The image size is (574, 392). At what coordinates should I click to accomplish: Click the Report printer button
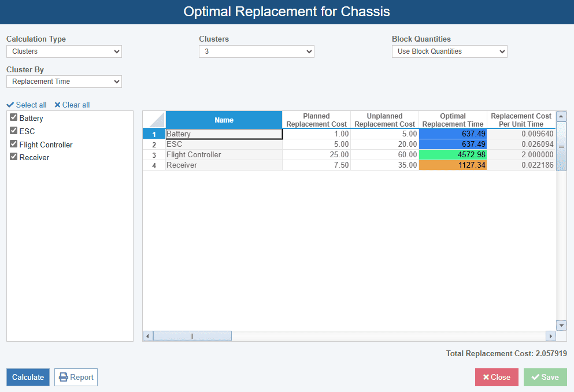coord(76,377)
